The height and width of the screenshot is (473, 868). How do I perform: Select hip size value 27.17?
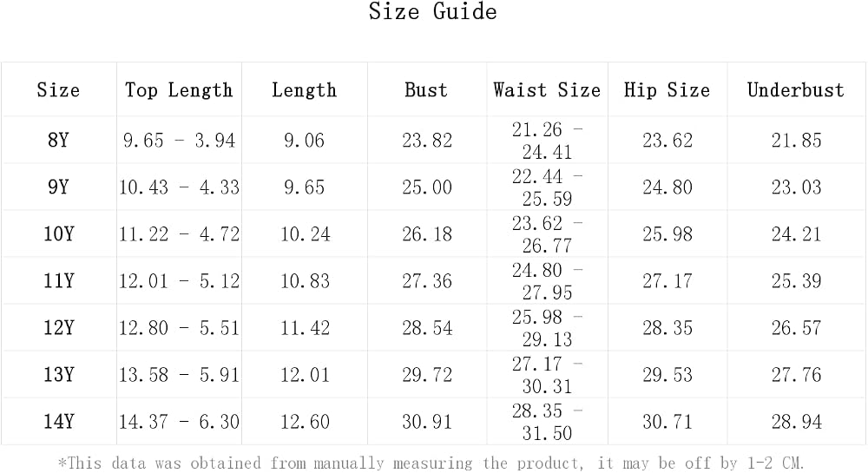point(667,281)
